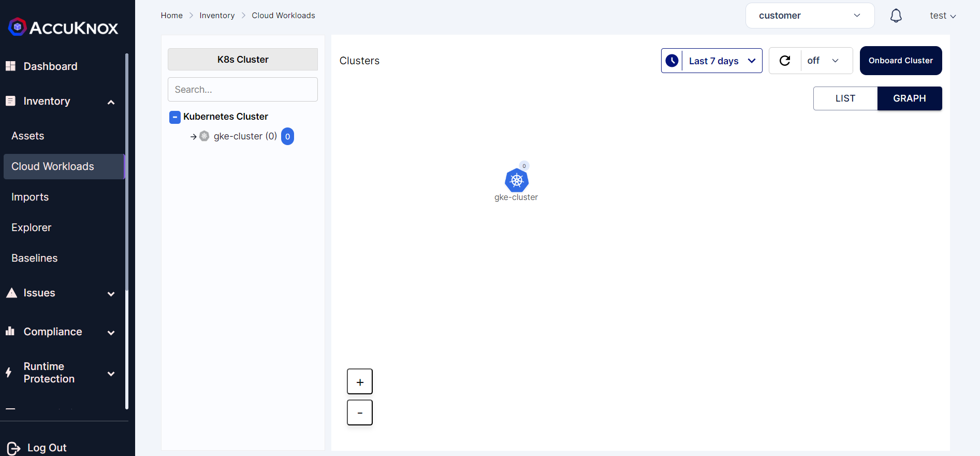Click the refresh icon beside off
The width and height of the screenshot is (980, 456).
click(x=785, y=61)
